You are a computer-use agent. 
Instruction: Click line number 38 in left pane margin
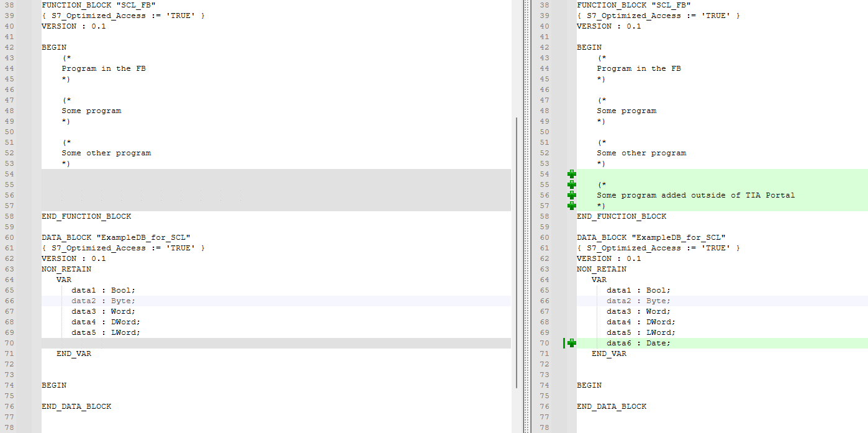[9, 5]
